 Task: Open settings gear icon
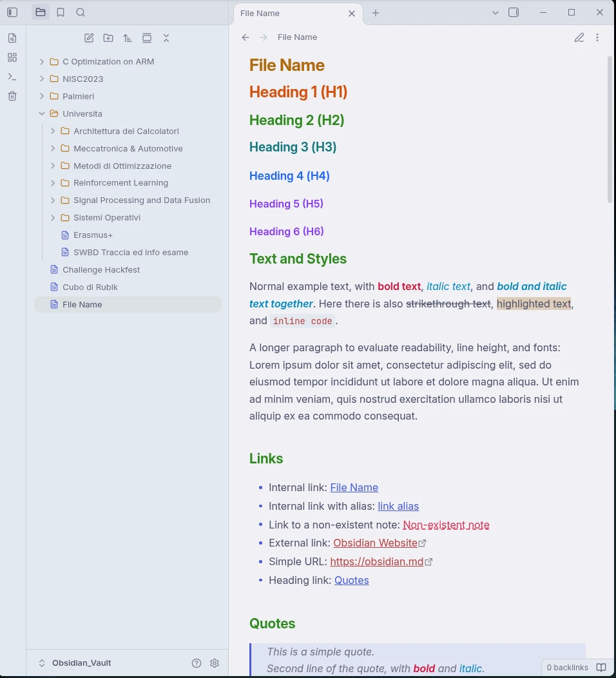tap(215, 663)
